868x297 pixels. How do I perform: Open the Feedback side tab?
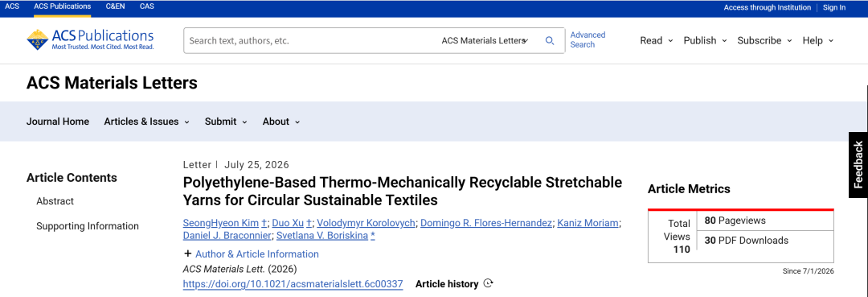(x=858, y=164)
